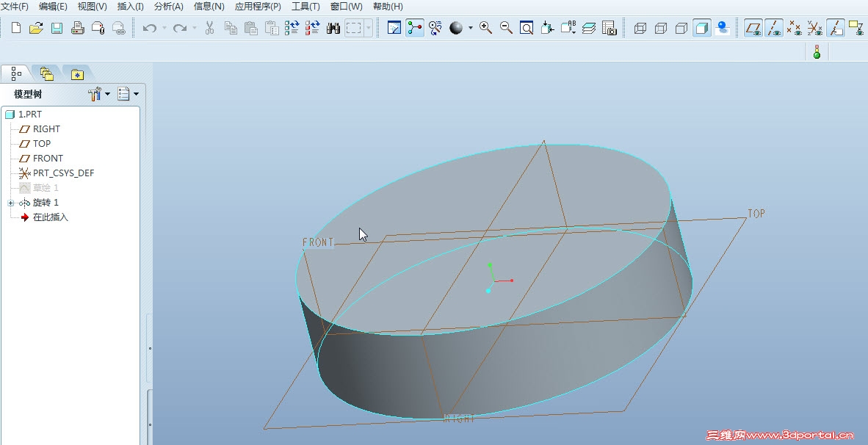Toggle the Shading display style
This screenshot has width=868, height=445.
pos(702,28)
